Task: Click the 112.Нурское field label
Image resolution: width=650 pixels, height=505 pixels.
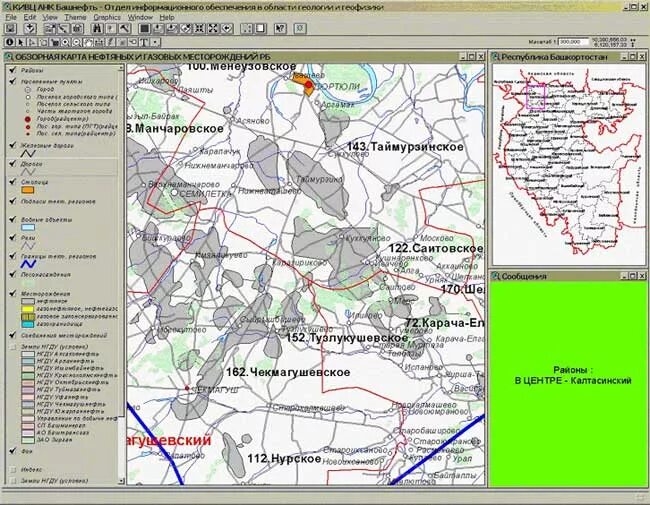Action: (x=284, y=459)
